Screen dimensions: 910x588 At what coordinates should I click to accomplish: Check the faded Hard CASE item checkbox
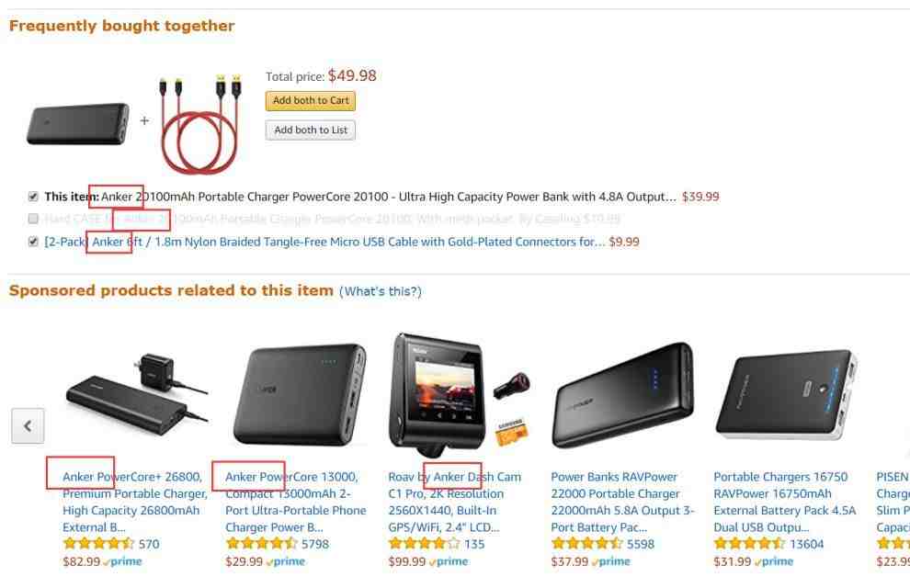(x=33, y=219)
